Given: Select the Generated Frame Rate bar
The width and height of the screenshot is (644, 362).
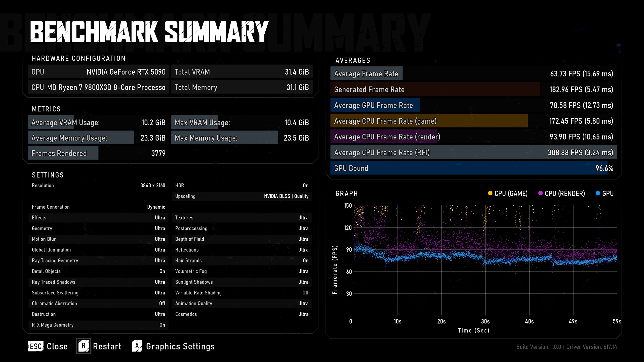Looking at the screenshot, I should click(473, 89).
